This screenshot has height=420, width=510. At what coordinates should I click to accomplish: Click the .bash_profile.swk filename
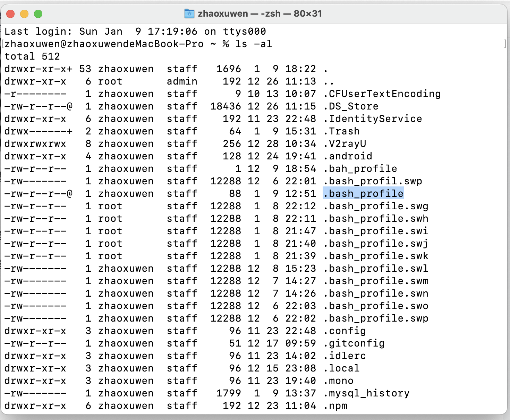point(376,256)
